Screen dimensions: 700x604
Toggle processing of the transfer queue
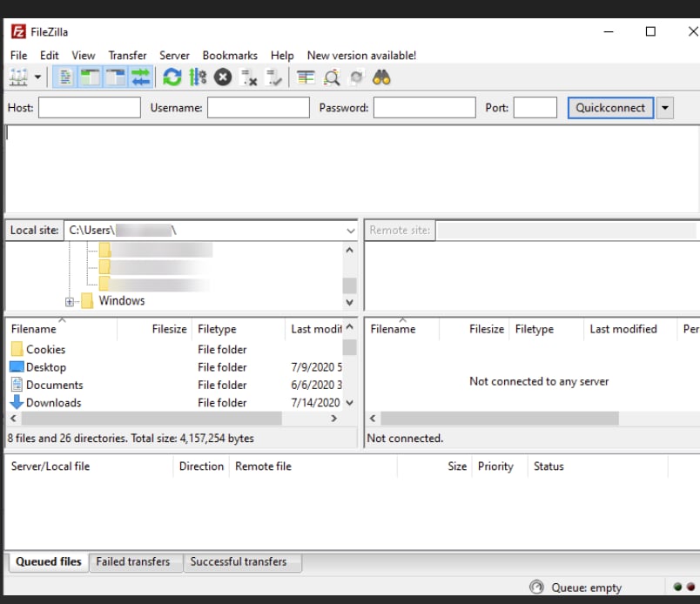click(198, 77)
